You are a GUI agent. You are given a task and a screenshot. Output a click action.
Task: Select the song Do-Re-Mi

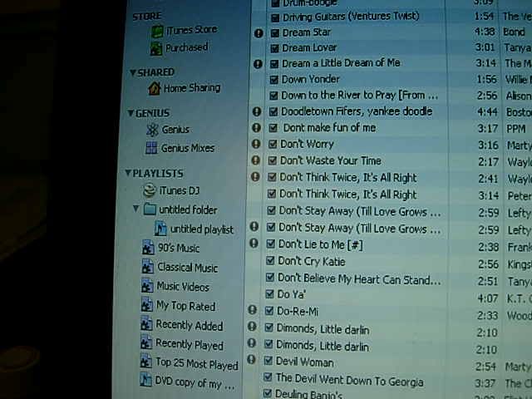tap(298, 311)
